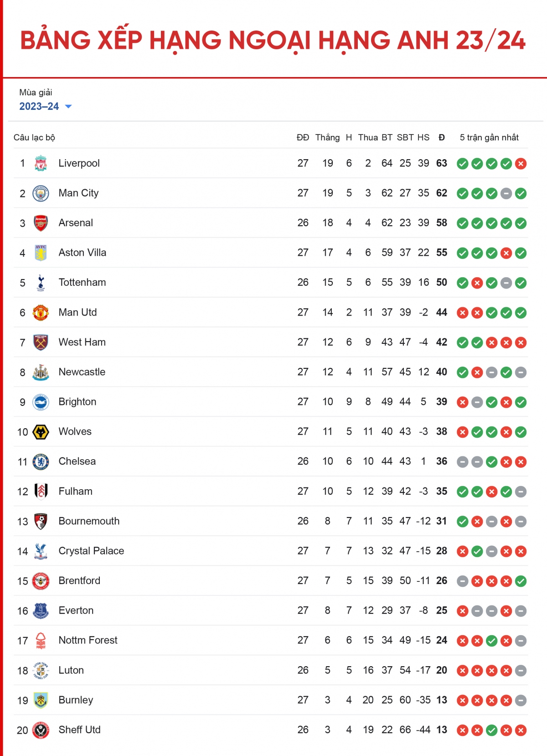The height and width of the screenshot is (756, 547).
Task: Open the 2023–24 season dropdown
Action: (x=46, y=106)
